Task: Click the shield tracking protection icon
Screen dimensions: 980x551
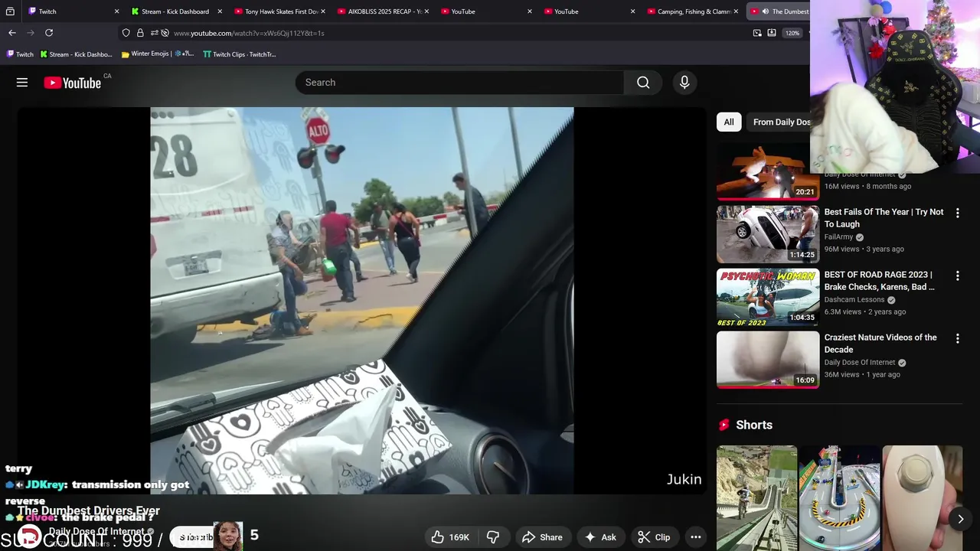Action: tap(126, 33)
